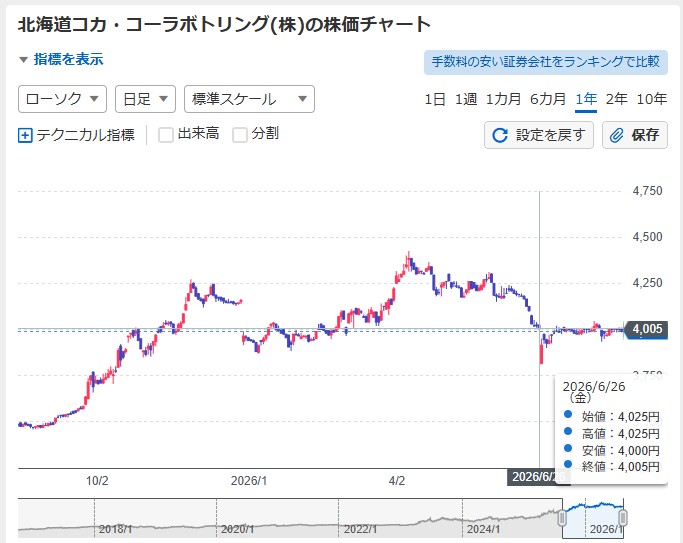Click the 2022/1 area in overview timeline
This screenshot has width=683, height=543.
pos(360,529)
